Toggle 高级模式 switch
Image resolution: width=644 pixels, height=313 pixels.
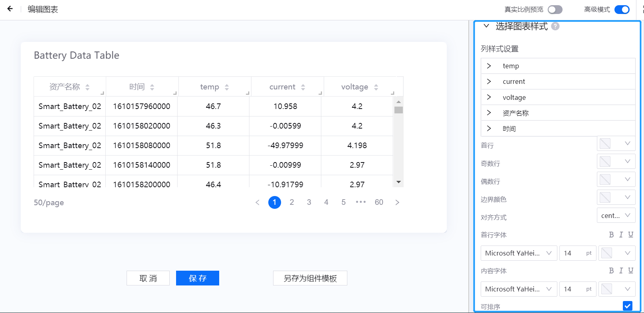[x=622, y=10]
